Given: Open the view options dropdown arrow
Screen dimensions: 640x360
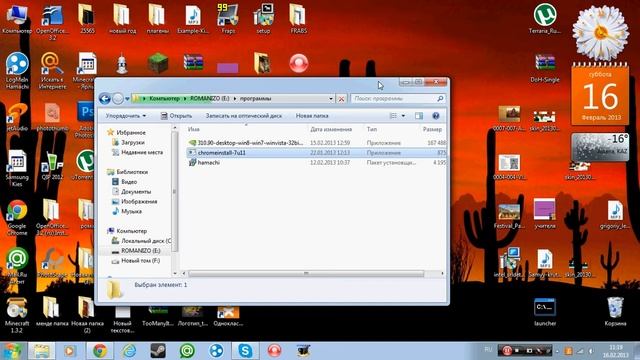Looking at the screenshot, I should point(403,116).
